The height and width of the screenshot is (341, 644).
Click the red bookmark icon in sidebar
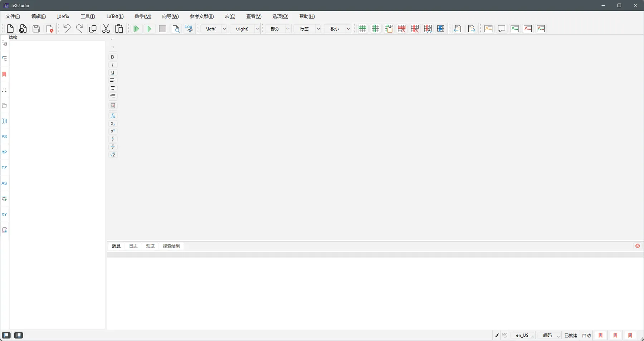[4, 74]
